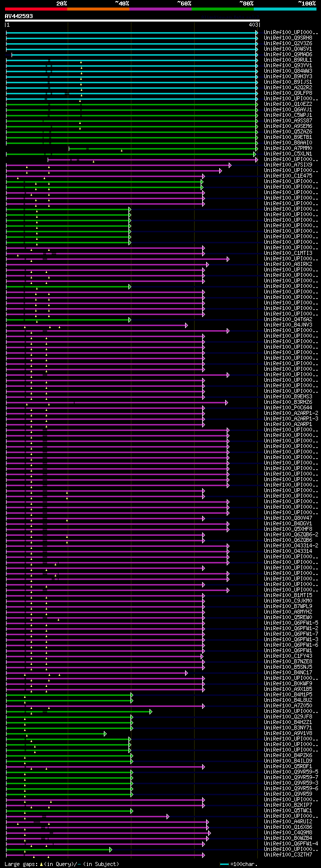This screenshot has height=868, width=321.
Task: Open hit UniRef100_C9JKM0
Action: (x=288, y=601)
